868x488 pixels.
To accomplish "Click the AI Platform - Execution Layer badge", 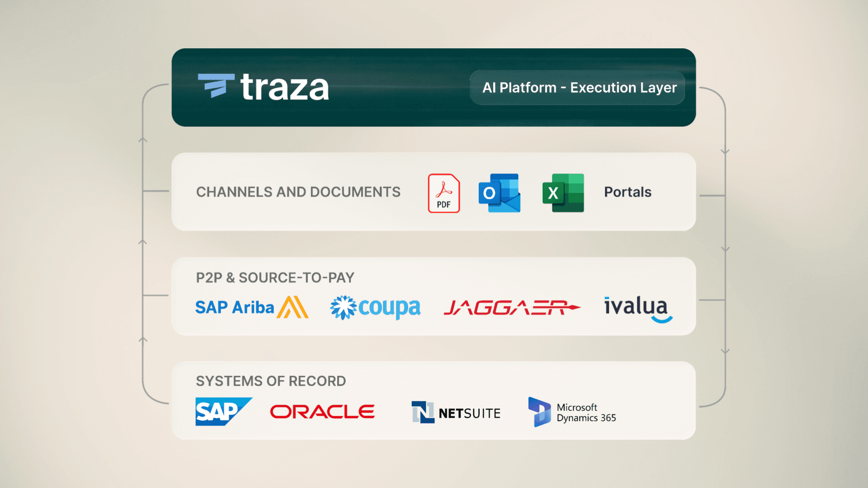I will (577, 88).
